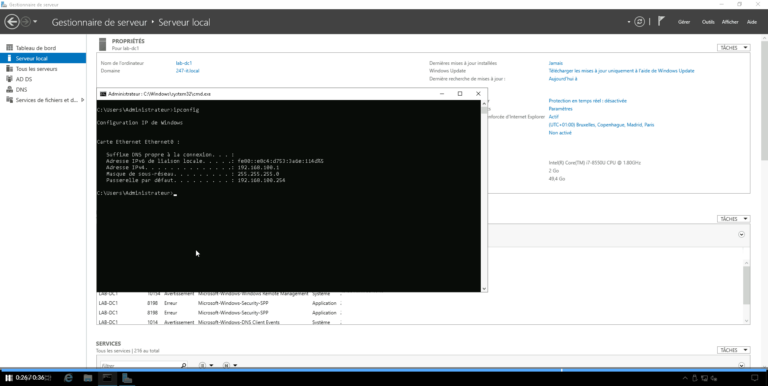Click the DNS sidebar icon
The height and width of the screenshot is (386, 768).
click(x=9, y=89)
